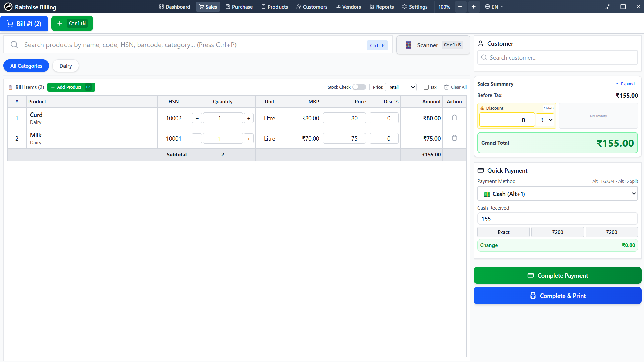Select All Categories filter

point(26,66)
